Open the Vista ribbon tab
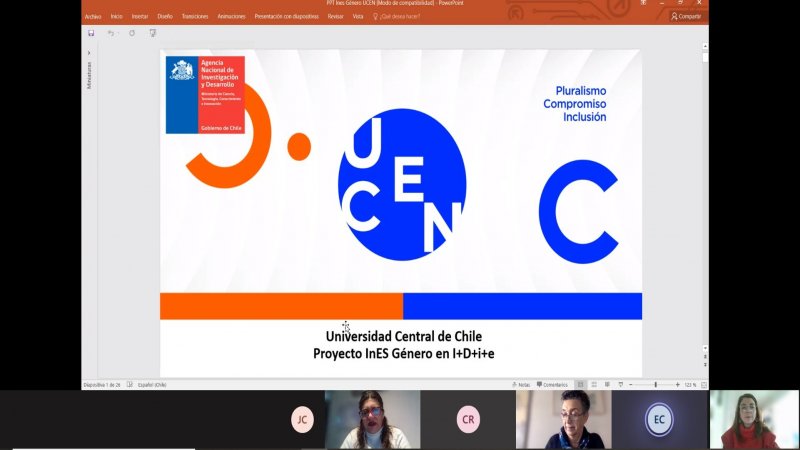 (x=358, y=16)
